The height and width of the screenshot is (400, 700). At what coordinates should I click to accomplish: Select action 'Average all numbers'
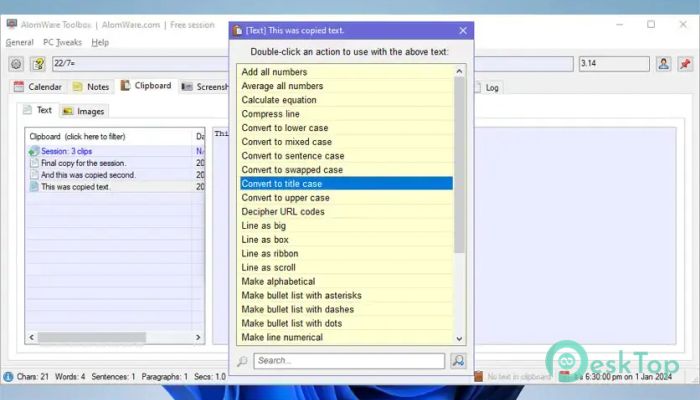click(x=346, y=86)
